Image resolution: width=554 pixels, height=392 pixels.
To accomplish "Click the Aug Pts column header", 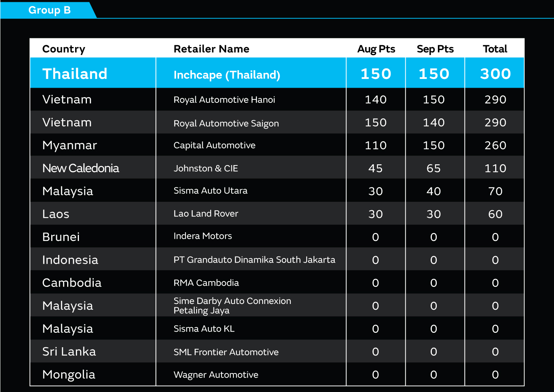I will point(376,49).
